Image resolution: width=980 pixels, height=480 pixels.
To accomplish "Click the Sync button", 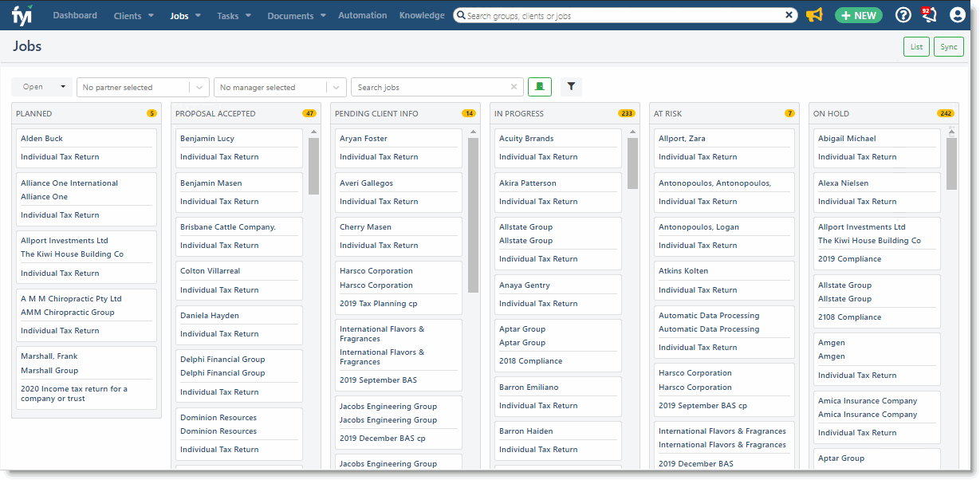I will (x=949, y=47).
